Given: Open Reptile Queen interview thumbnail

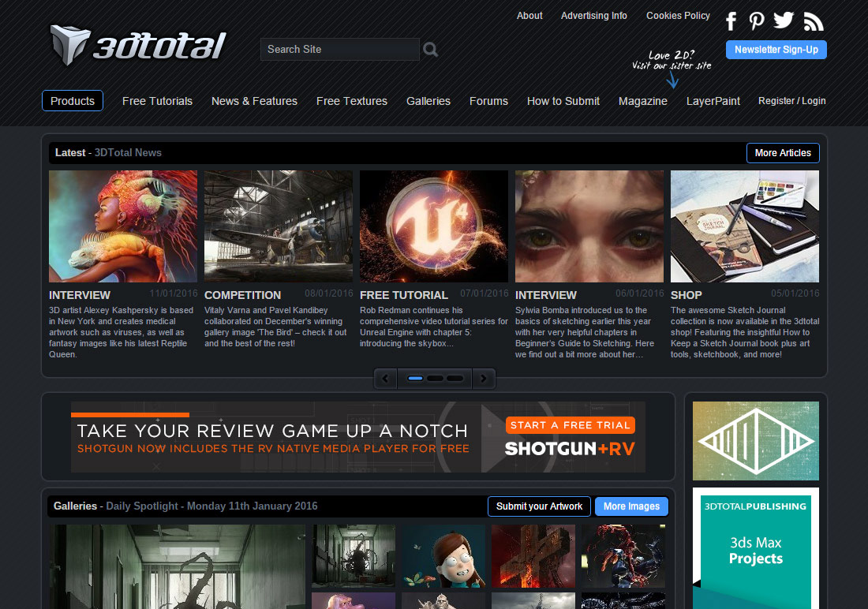Looking at the screenshot, I should pyautogui.click(x=123, y=226).
